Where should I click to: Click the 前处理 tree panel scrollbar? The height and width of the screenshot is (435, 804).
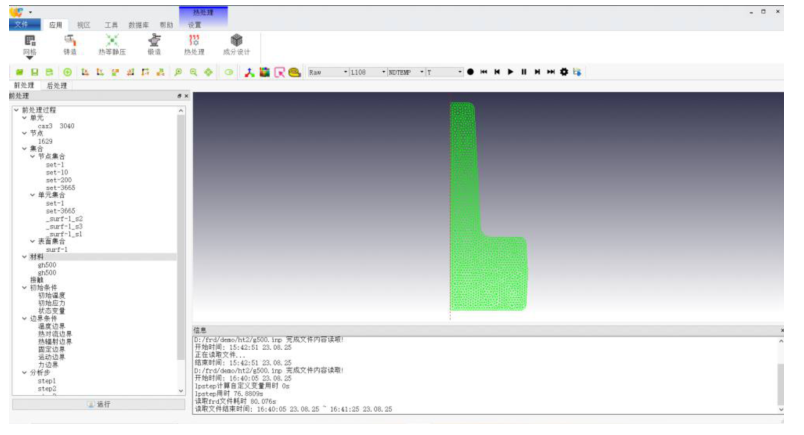180,236
